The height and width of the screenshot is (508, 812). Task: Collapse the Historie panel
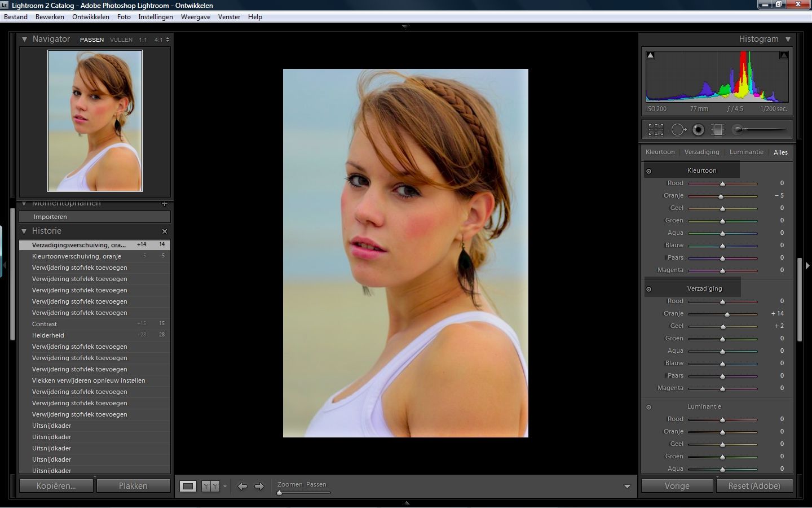[24, 231]
